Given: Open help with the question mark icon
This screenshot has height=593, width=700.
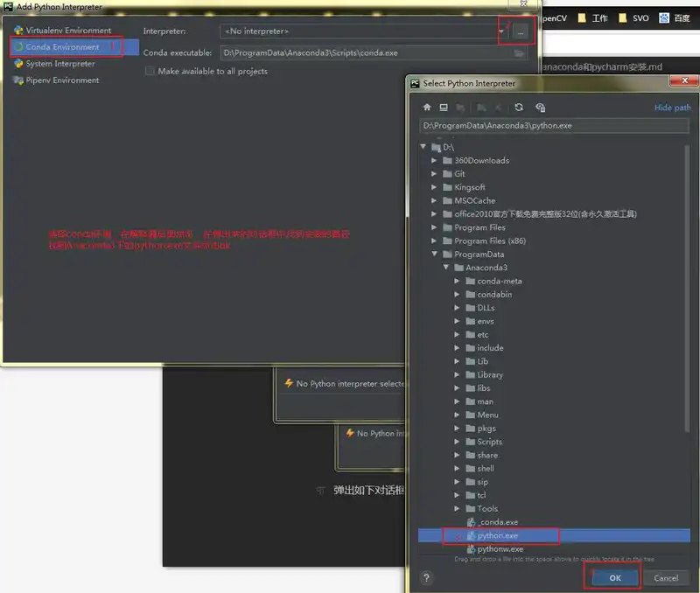Looking at the screenshot, I should tap(426, 578).
